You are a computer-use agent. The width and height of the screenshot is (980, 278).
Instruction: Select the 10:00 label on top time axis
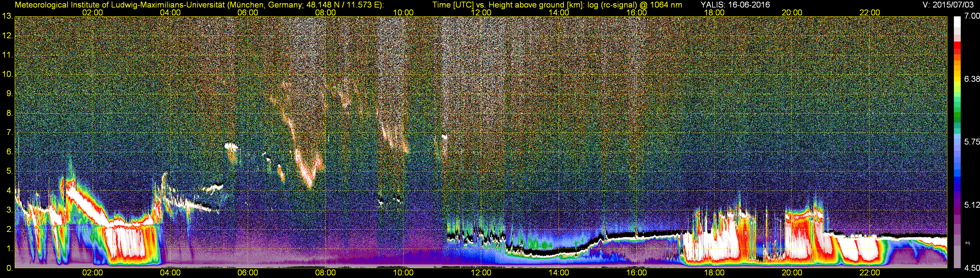pyautogui.click(x=403, y=12)
